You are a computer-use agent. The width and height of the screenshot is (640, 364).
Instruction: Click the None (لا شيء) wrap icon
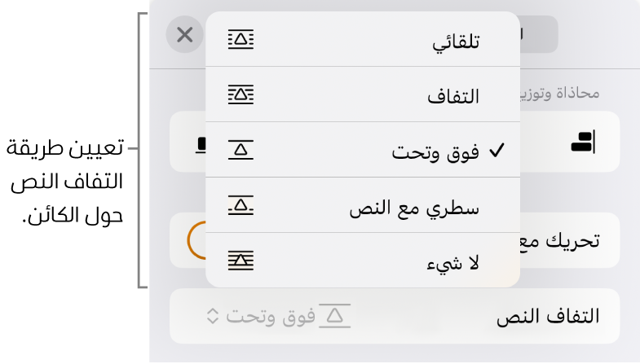[241, 261]
